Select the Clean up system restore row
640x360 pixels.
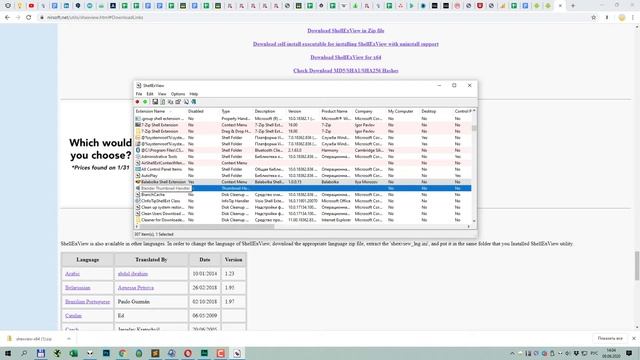pos(303,207)
